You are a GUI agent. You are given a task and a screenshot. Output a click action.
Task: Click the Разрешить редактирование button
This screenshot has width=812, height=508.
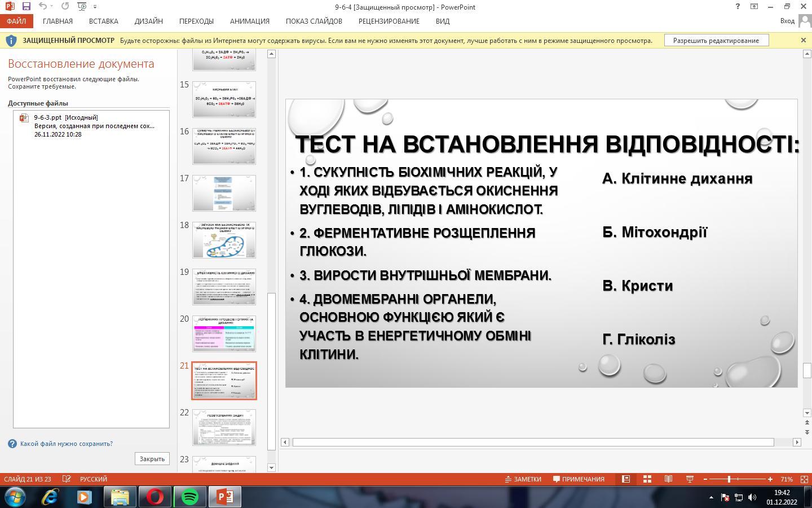point(716,40)
